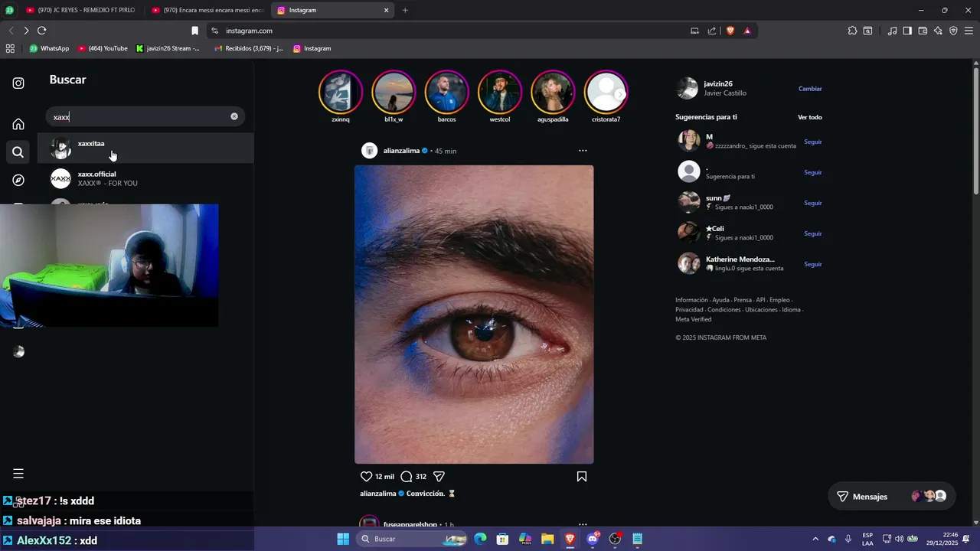Reload the page

click(x=41, y=31)
